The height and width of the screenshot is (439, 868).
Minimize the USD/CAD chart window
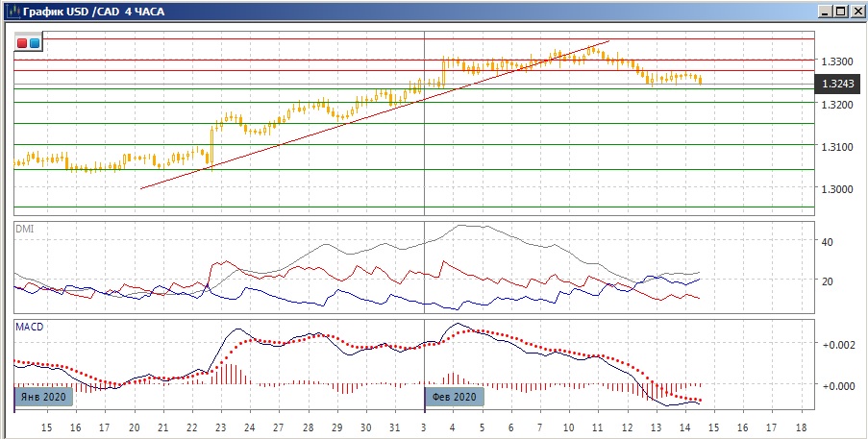[x=825, y=12]
